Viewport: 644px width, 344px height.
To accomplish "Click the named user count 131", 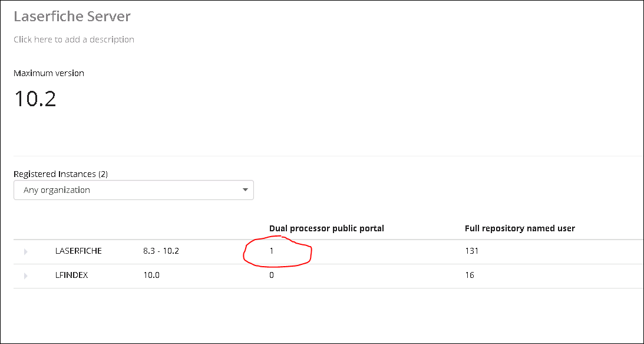I will pos(471,251).
